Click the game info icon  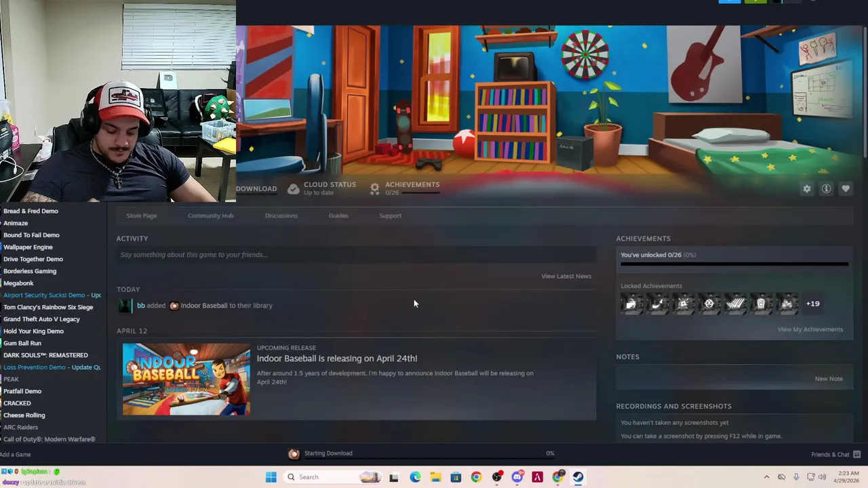(826, 189)
